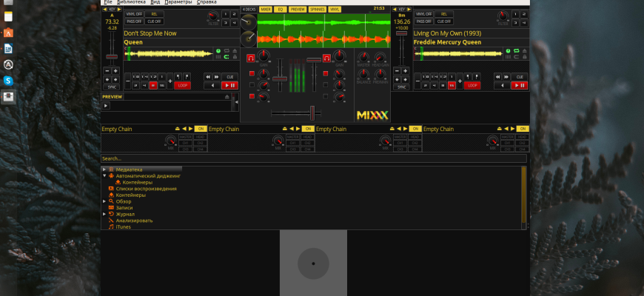Click the iTunes icon in library tree
Image resolution: width=644 pixels, height=296 pixels.
(x=111, y=226)
